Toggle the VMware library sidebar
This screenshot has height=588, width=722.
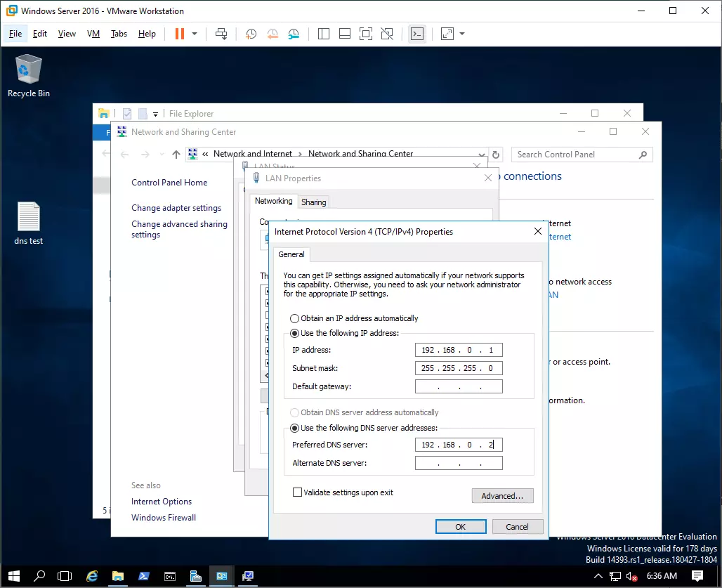click(x=324, y=34)
